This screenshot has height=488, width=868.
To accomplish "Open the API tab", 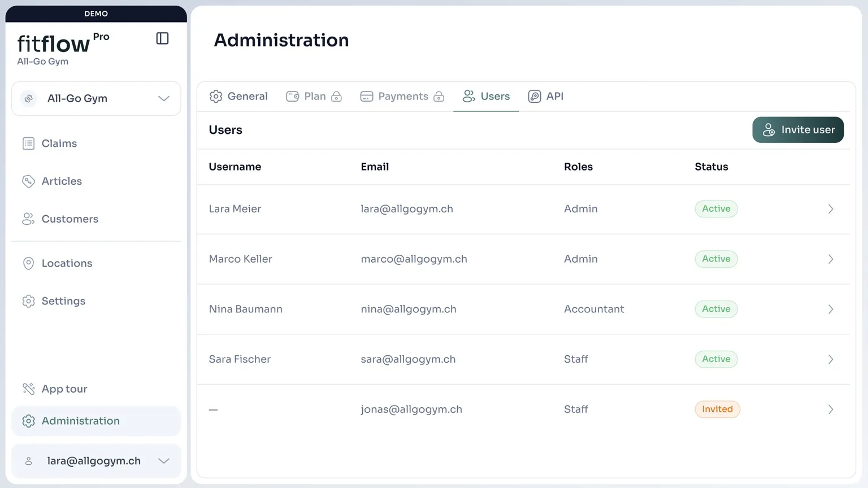I will 546,97.
